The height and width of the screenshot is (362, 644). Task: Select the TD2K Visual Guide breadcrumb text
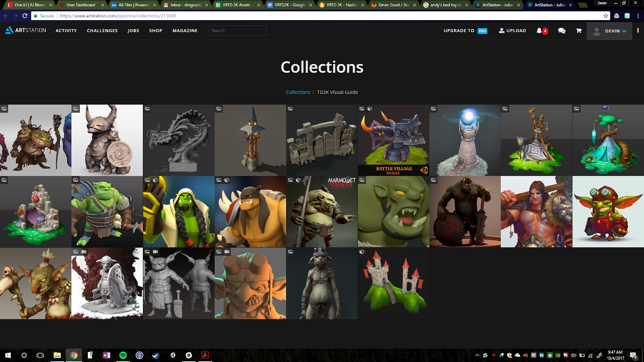(x=337, y=92)
